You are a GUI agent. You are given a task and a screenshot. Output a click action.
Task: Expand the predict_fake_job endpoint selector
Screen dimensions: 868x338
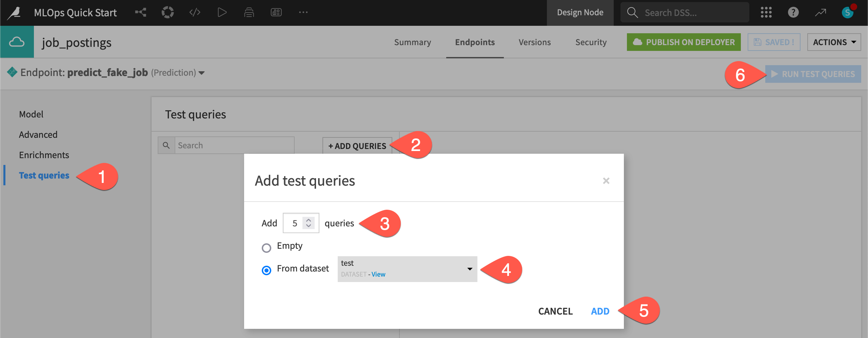pyautogui.click(x=201, y=73)
